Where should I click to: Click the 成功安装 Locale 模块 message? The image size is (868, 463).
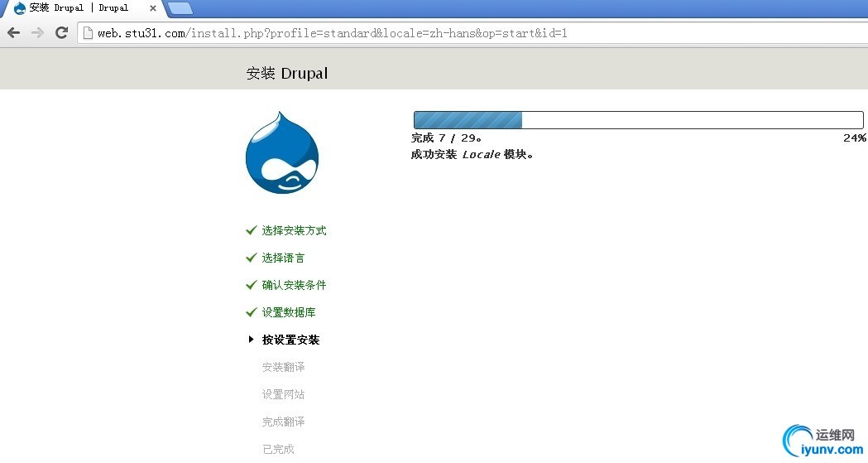472,155
